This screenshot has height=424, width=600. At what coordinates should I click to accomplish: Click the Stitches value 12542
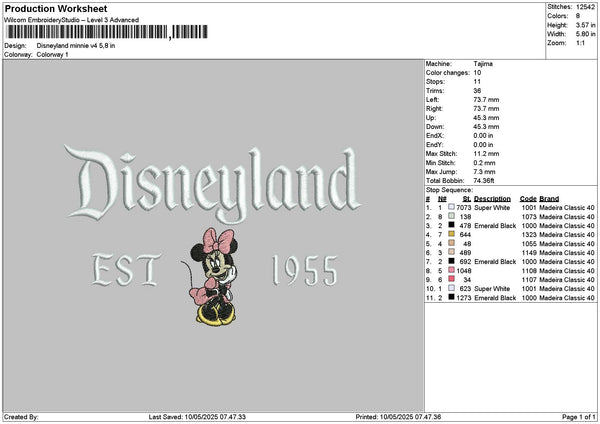click(x=585, y=7)
